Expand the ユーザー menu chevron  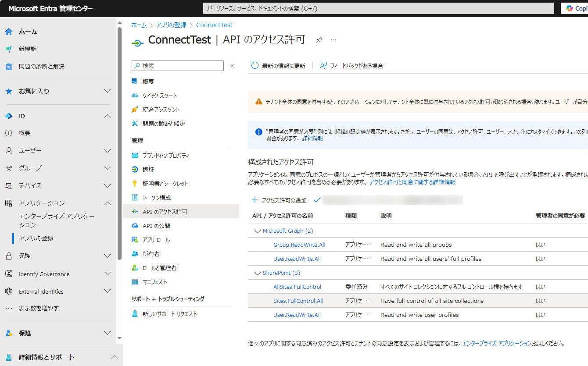click(108, 151)
